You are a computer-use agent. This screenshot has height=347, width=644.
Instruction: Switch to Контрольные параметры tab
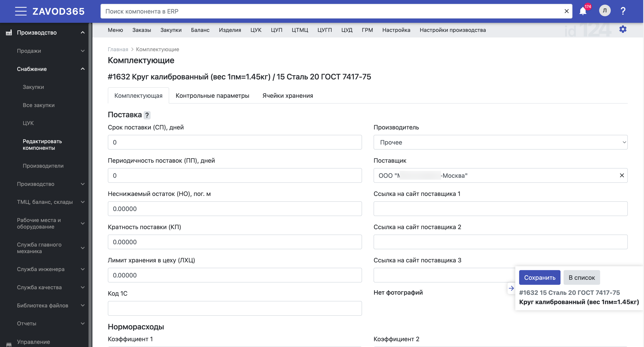(x=212, y=96)
